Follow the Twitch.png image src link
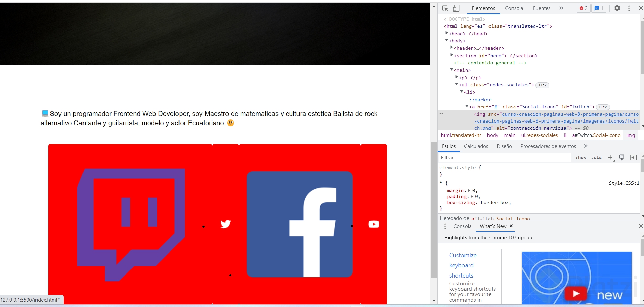The image size is (644, 307). pyautogui.click(x=556, y=121)
